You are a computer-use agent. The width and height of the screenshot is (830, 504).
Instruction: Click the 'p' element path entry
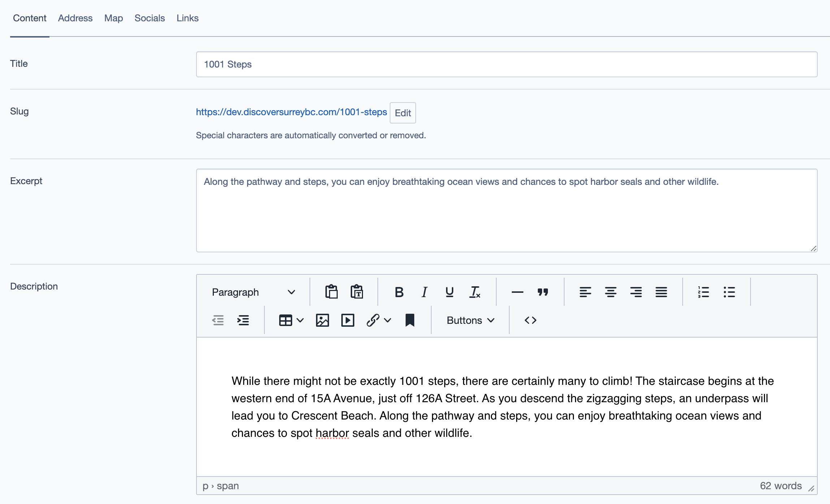tap(205, 486)
